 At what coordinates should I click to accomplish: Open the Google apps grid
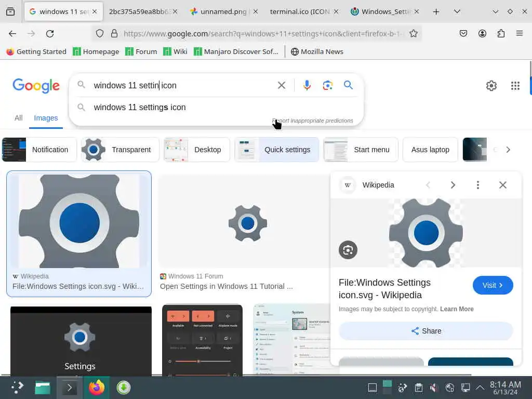coord(515,86)
